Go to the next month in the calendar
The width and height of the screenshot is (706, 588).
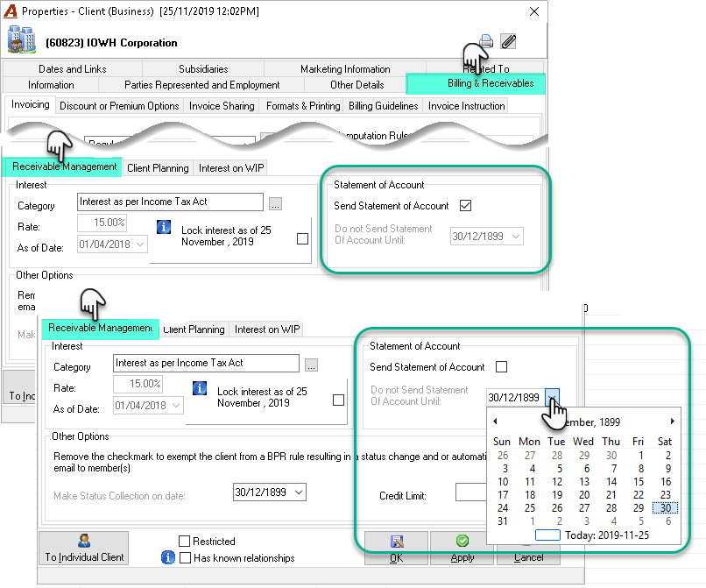pyautogui.click(x=672, y=422)
